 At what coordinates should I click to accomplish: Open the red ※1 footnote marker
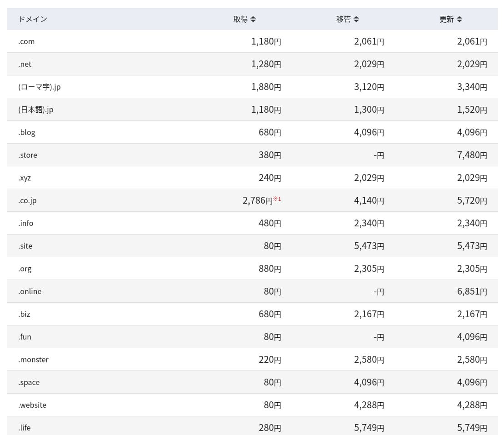tap(277, 199)
